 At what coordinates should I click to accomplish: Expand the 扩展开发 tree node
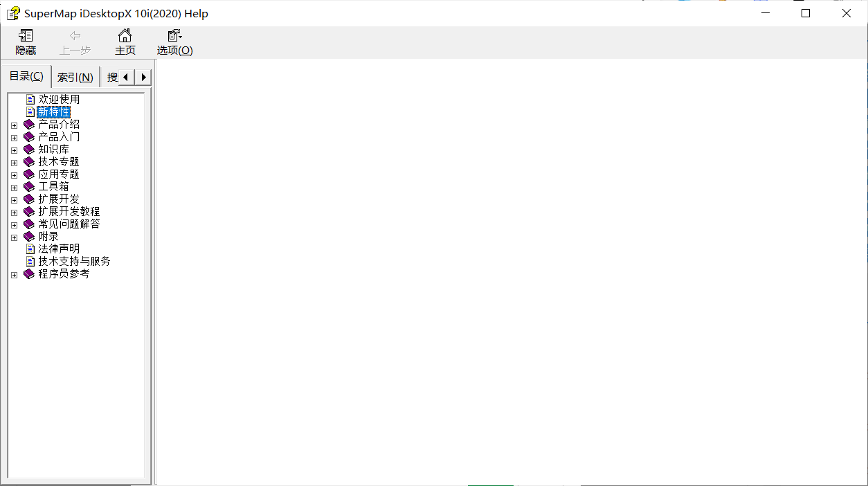14,200
